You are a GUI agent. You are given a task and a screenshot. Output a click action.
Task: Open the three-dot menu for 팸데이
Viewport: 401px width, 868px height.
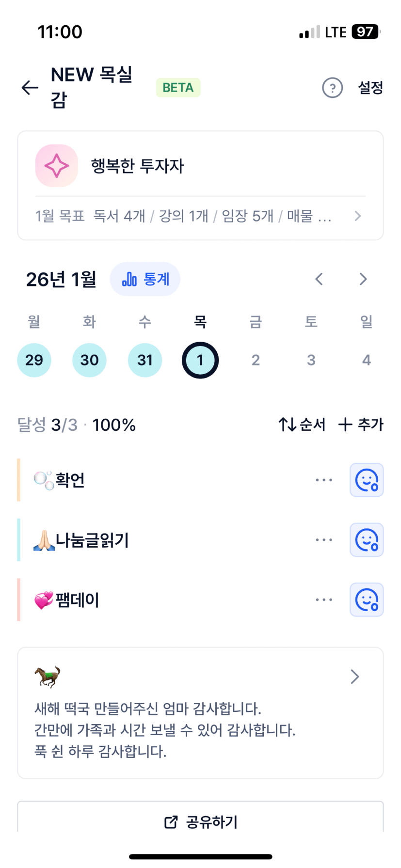(x=324, y=600)
